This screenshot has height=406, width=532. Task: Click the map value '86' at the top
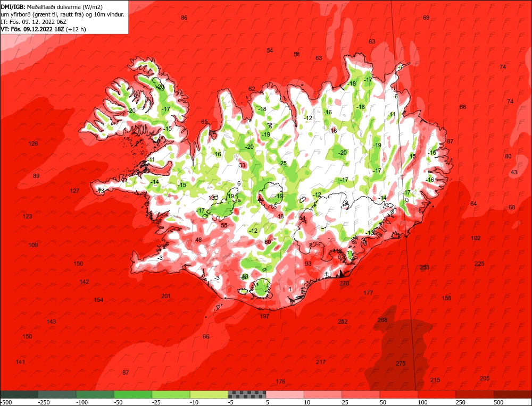click(x=184, y=18)
